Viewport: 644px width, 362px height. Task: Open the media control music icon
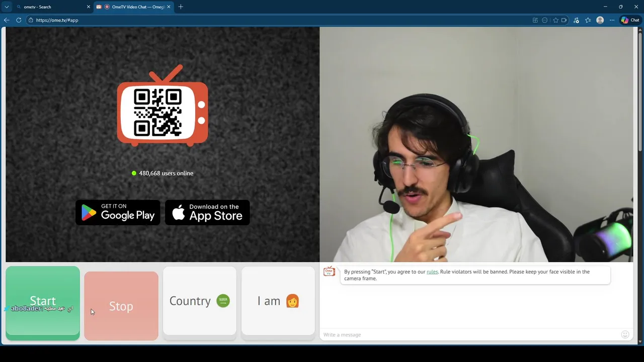[576, 20]
